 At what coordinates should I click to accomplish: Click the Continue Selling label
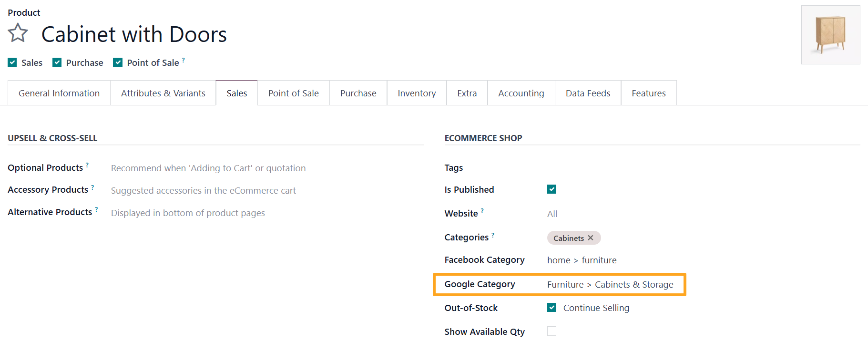click(596, 308)
